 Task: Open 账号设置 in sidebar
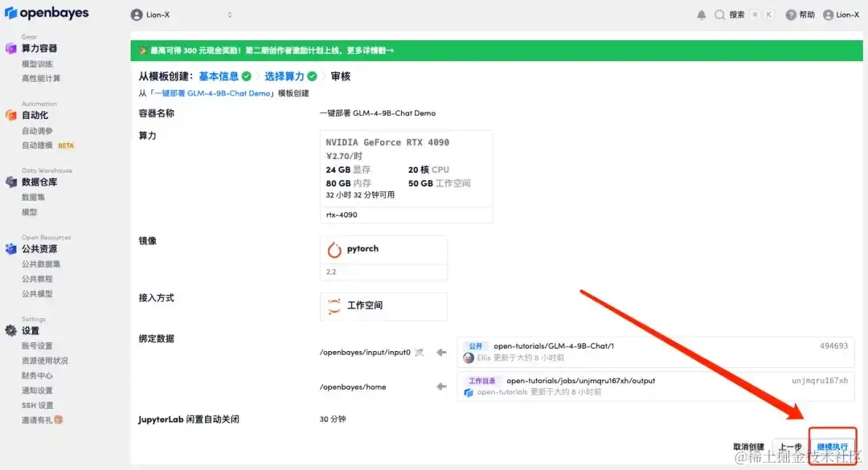[x=37, y=345]
